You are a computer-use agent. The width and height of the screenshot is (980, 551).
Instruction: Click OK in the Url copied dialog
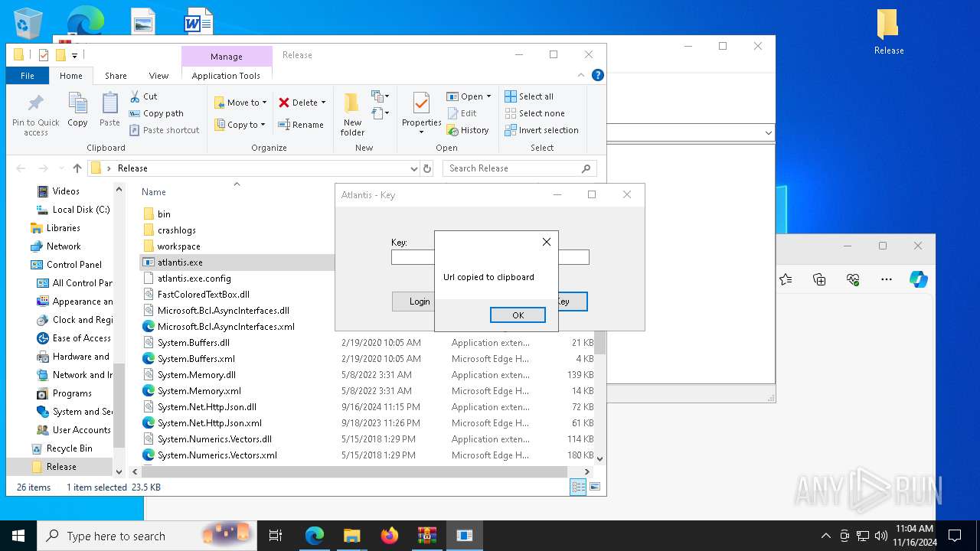[518, 315]
